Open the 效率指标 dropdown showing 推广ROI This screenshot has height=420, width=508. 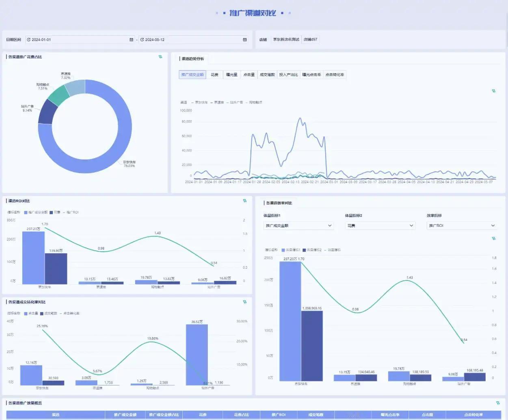click(x=462, y=226)
